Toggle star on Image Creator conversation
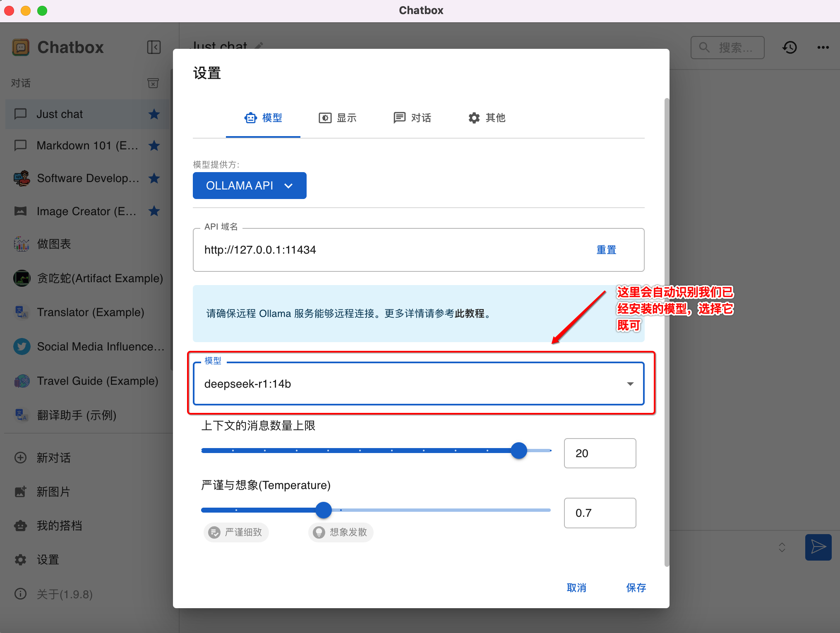 pos(154,211)
